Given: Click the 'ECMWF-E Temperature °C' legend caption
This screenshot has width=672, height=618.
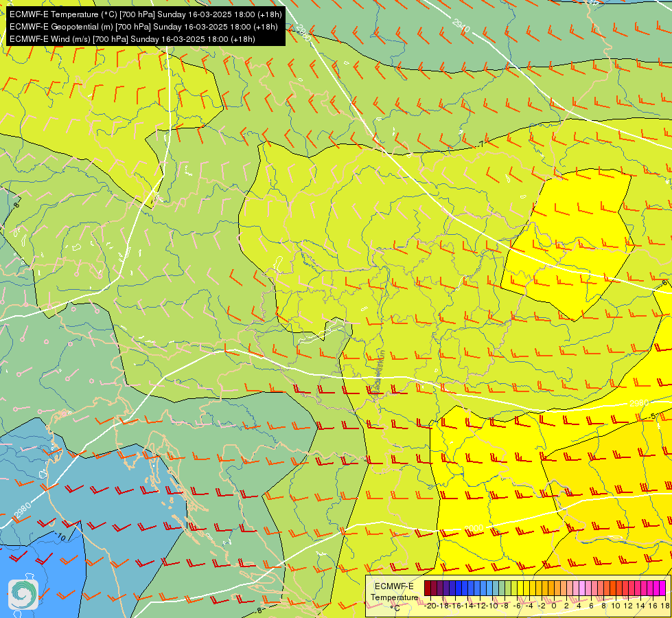Looking at the screenshot, I should (394, 597).
